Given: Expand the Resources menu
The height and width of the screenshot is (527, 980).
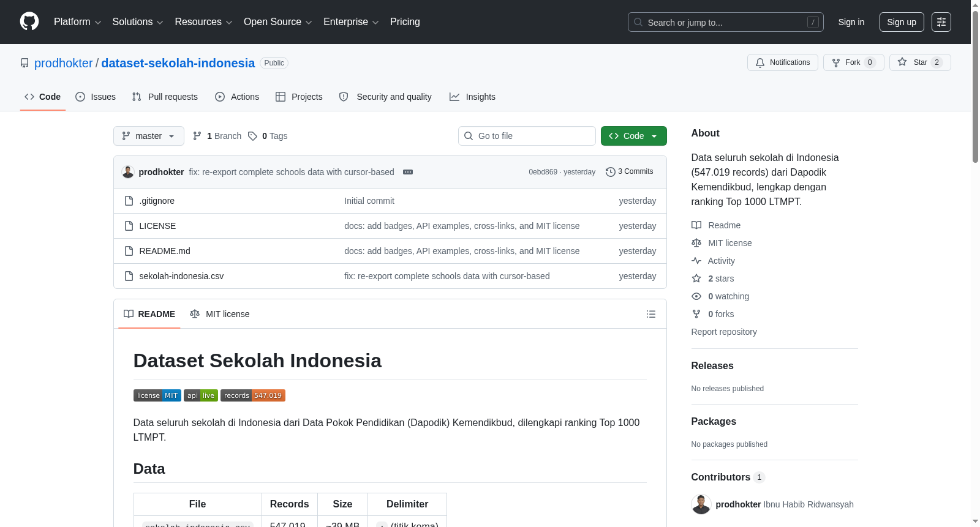Looking at the screenshot, I should pos(203,22).
